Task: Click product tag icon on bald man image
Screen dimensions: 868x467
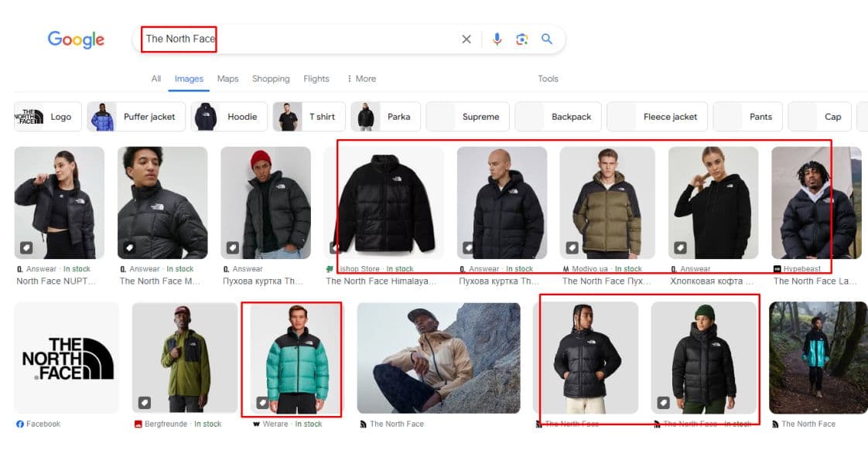Action: [x=469, y=248]
